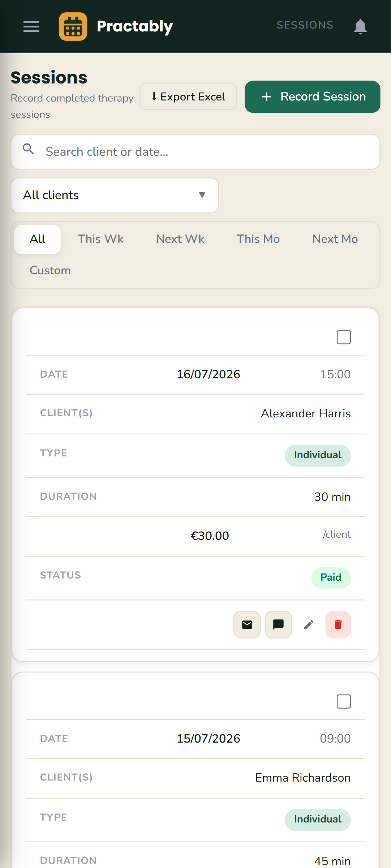Select the checkbox for Emma Richardson session
Image resolution: width=391 pixels, height=868 pixels.
[344, 701]
